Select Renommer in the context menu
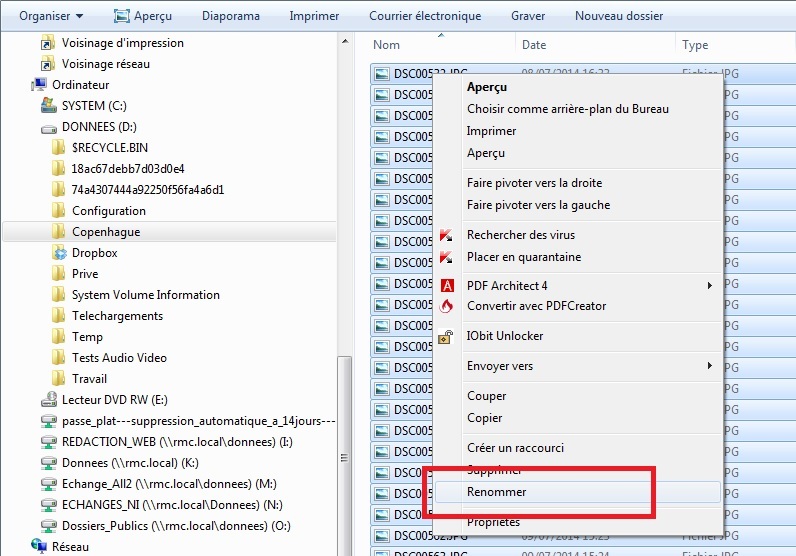The height and width of the screenshot is (556, 796). [497, 492]
